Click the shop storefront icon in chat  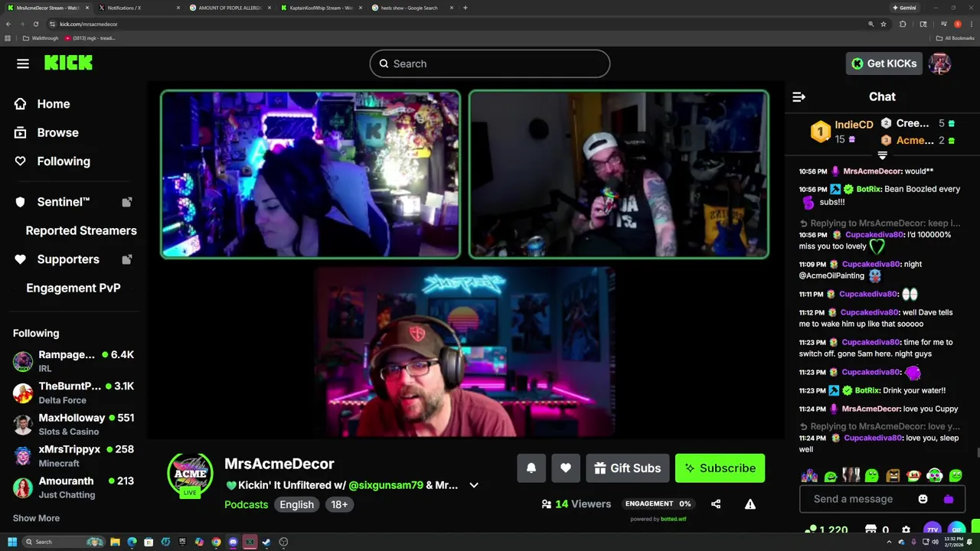coord(871,530)
